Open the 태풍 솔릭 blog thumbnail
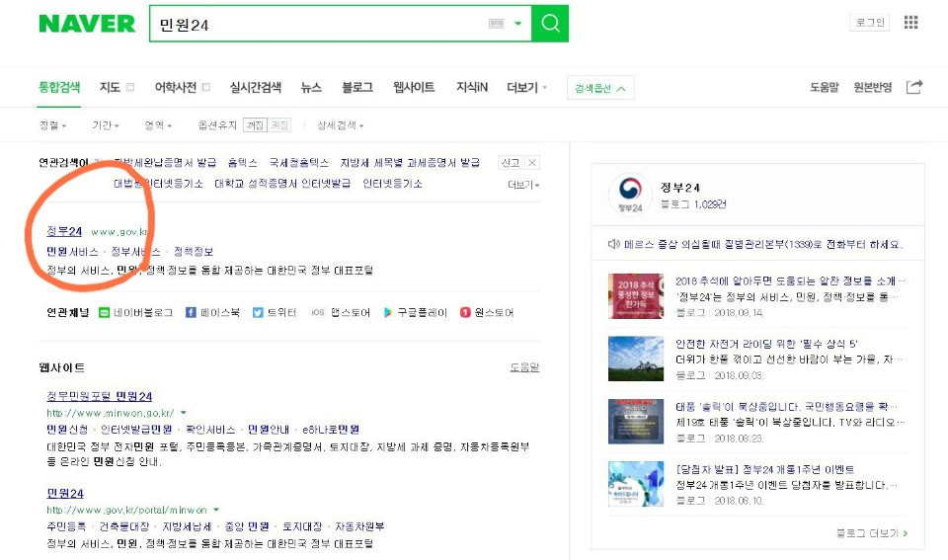 tap(636, 422)
